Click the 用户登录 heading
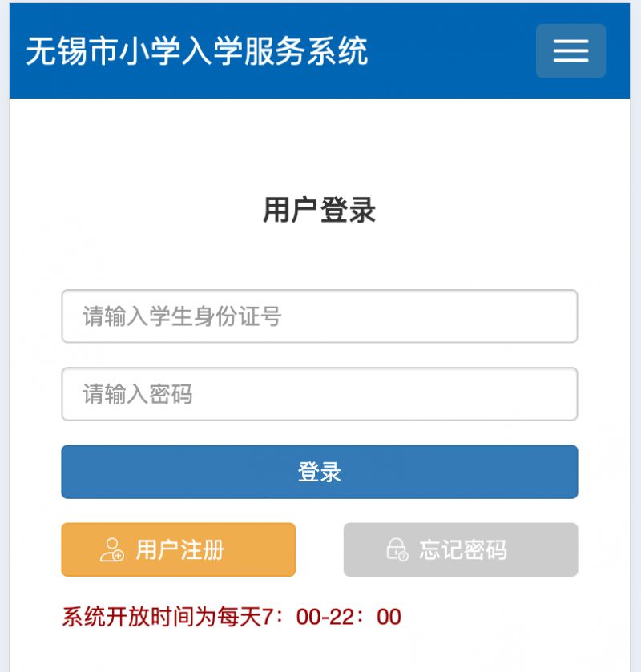 coord(320,210)
